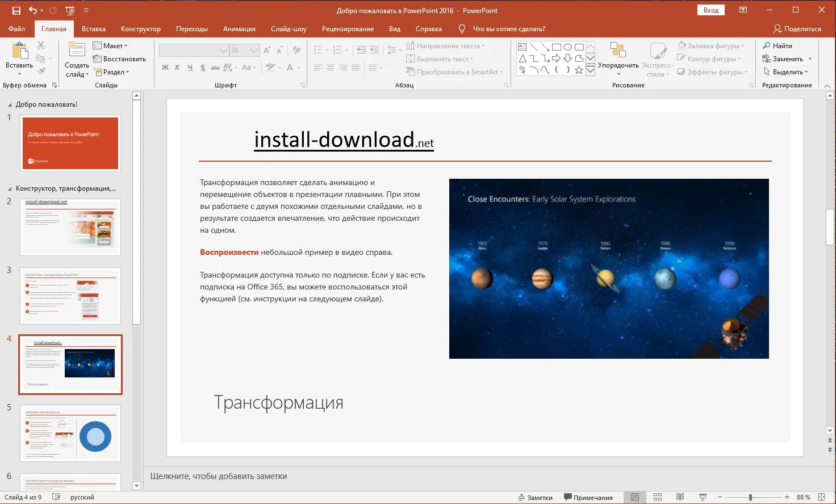
Task: Click the Arrange (Упорядочить) icon
Action: (x=617, y=51)
